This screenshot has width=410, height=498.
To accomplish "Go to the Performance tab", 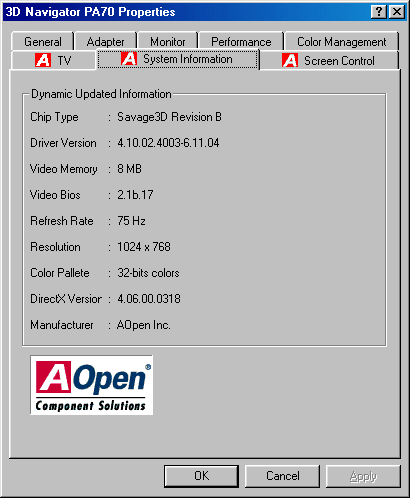I will click(x=241, y=42).
